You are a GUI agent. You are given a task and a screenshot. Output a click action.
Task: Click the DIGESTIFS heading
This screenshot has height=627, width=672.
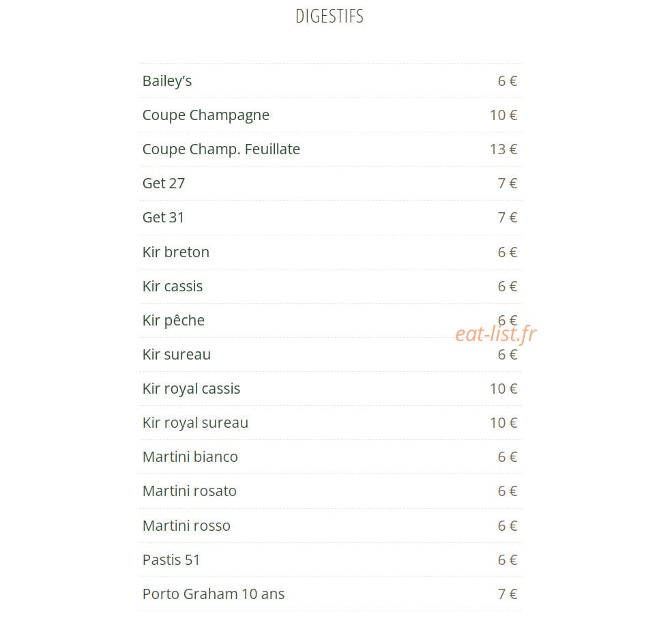(x=330, y=16)
